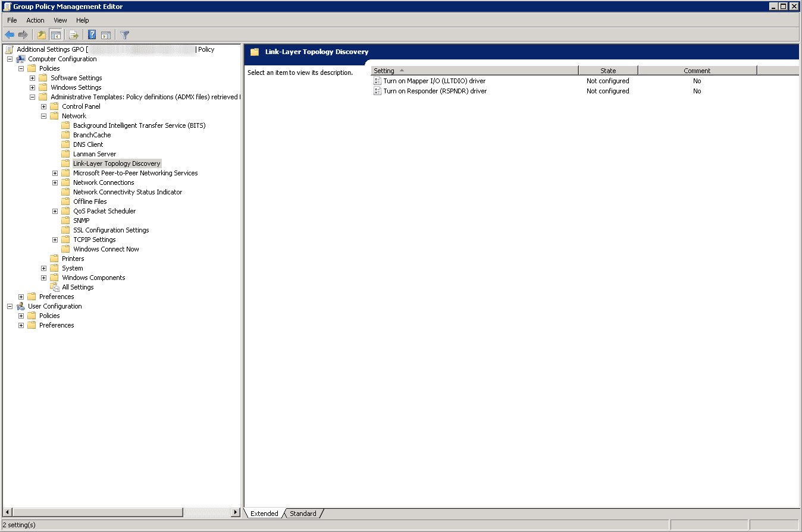Viewport: 802px width, 532px height.
Task: Select Turn on Mapper I/O (LLTDIO) driver
Action: [434, 81]
